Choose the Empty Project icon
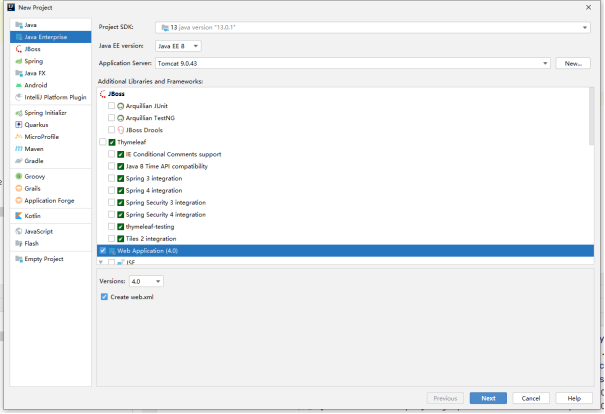The width and height of the screenshot is (605, 414). point(19,259)
